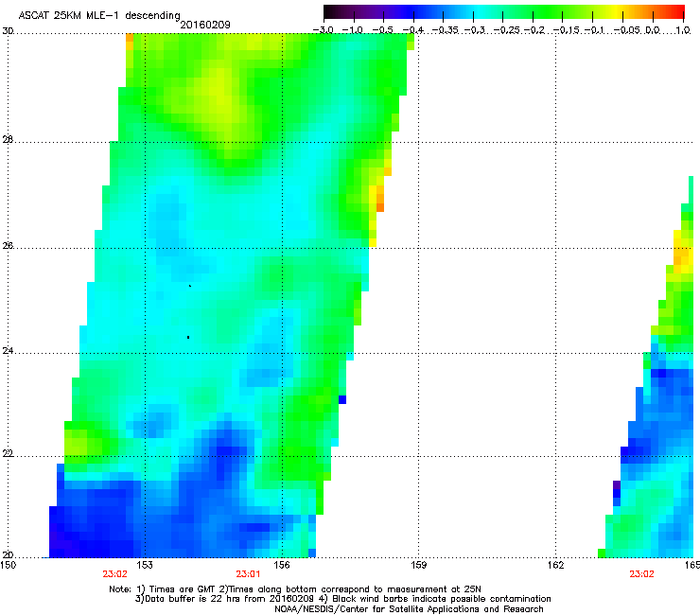Click latitude axis label 30
The image size is (700, 615).
point(8,31)
